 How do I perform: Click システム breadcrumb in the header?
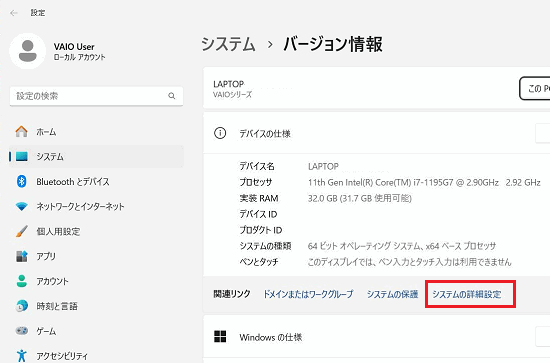[x=228, y=45]
